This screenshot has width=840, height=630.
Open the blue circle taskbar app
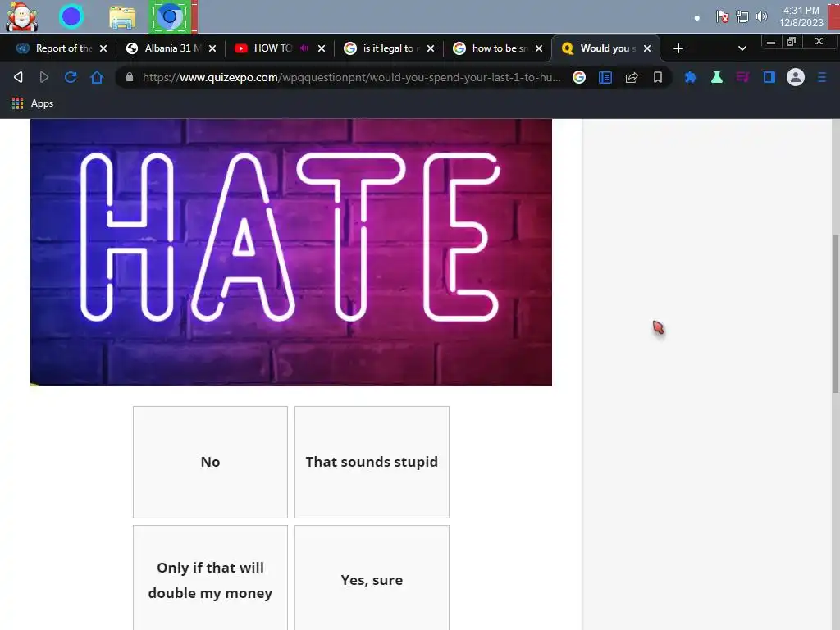point(71,16)
